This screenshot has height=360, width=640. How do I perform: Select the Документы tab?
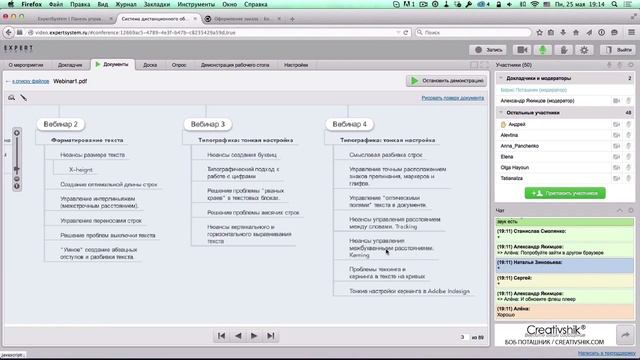112,64
